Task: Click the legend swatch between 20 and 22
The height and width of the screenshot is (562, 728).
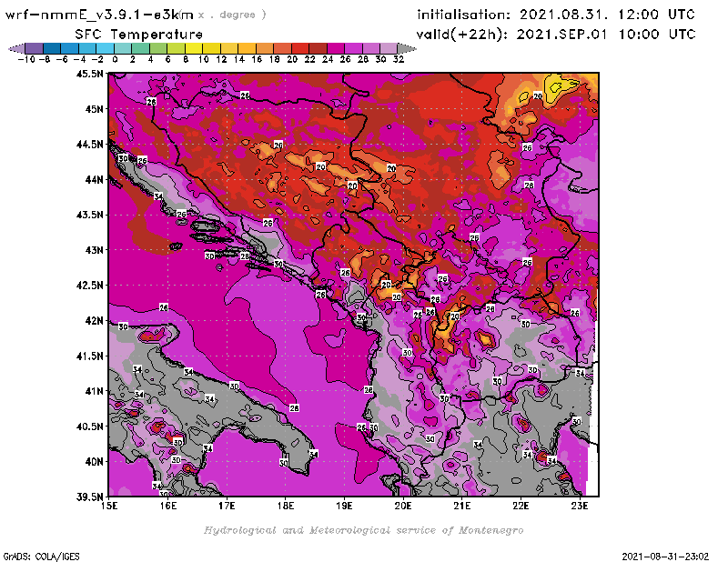Action: 300,48
